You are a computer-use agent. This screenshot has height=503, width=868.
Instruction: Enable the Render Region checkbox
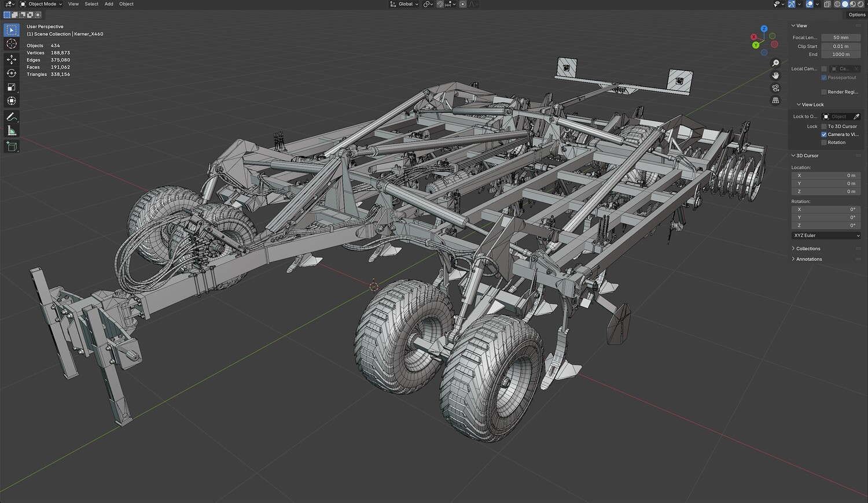[824, 92]
